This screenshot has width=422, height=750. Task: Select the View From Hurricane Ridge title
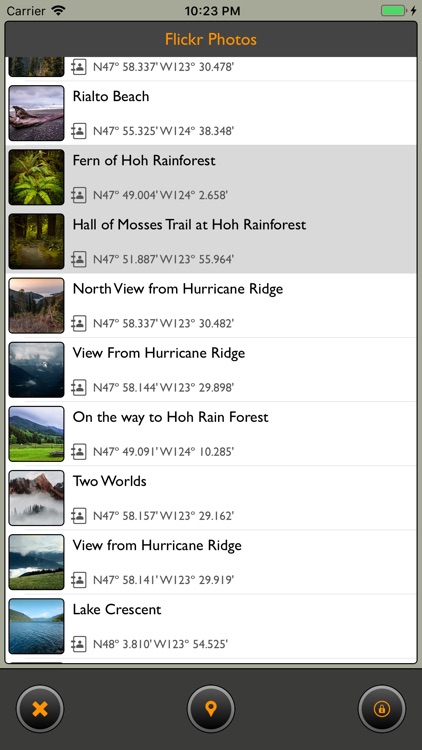click(159, 353)
